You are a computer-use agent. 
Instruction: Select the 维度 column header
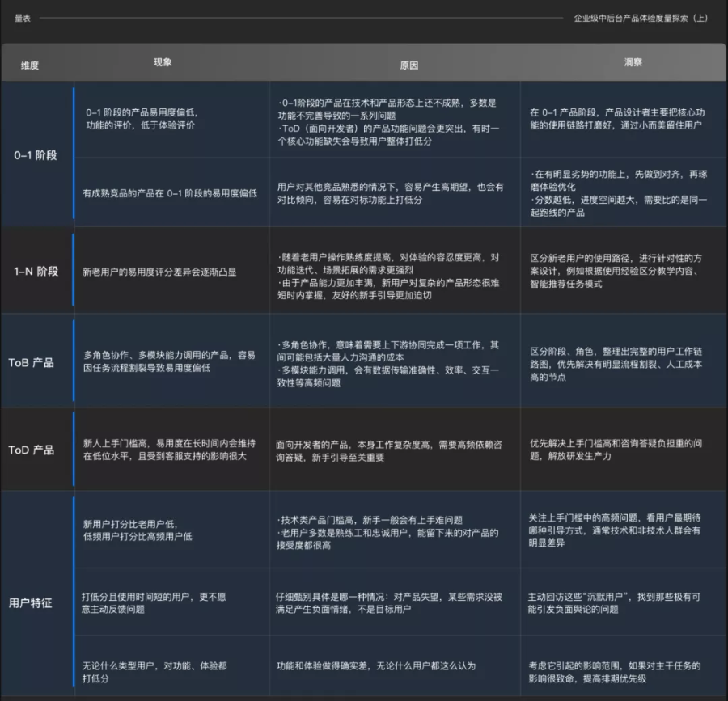click(30, 65)
